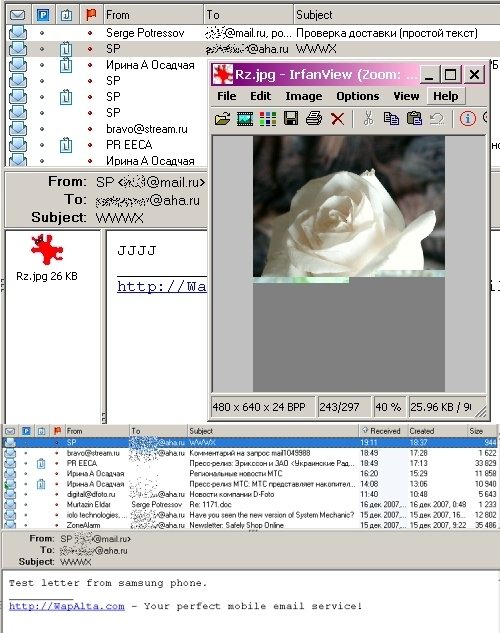This screenshot has width=500, height=633.
Task: Show image information via info icon
Action: click(467, 119)
